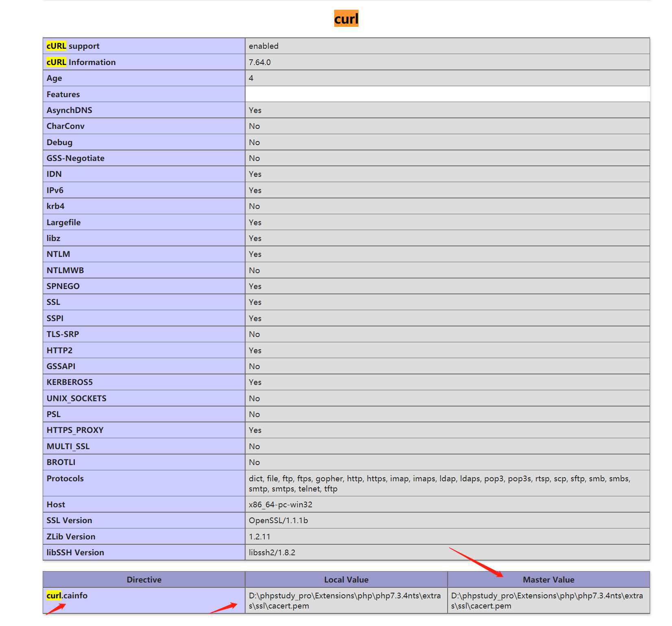Image resolution: width=672 pixels, height=626 pixels.
Task: Click the TLS-SRP label
Action: click(63, 334)
